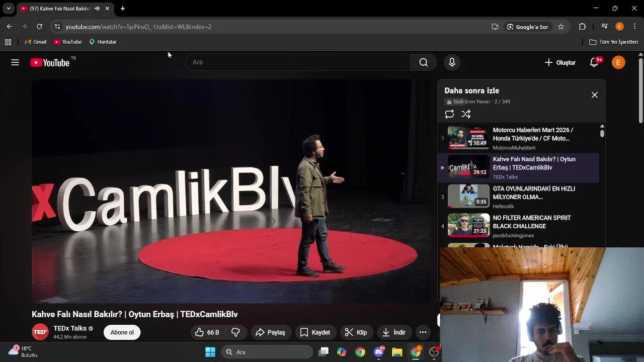Screen dimensions: 644x362
Task: Open media controls icon in Chrome toolbar
Action: pos(604,27)
